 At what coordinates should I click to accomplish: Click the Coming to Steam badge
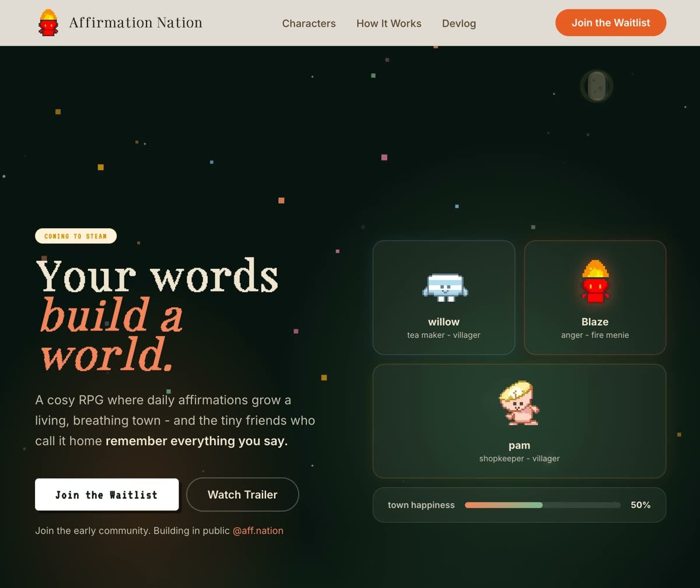click(x=76, y=236)
